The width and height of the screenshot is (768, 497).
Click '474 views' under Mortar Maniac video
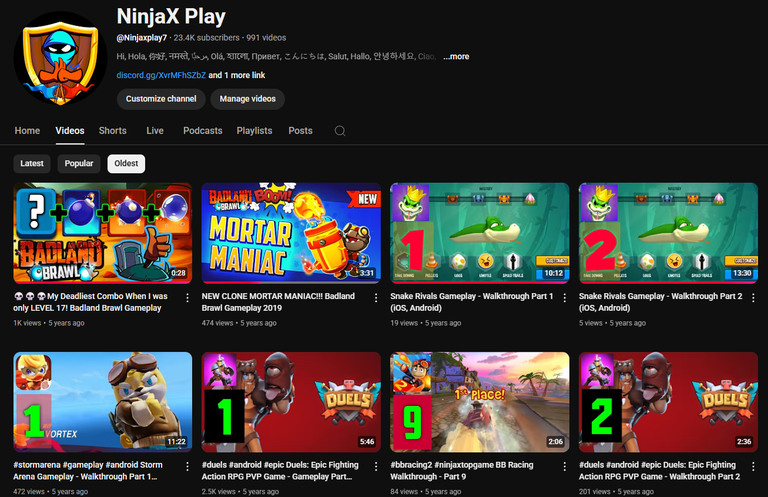pyautogui.click(x=217, y=323)
